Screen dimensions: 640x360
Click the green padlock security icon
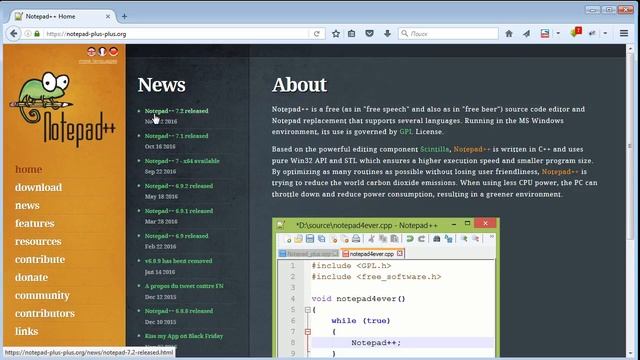click(37, 34)
